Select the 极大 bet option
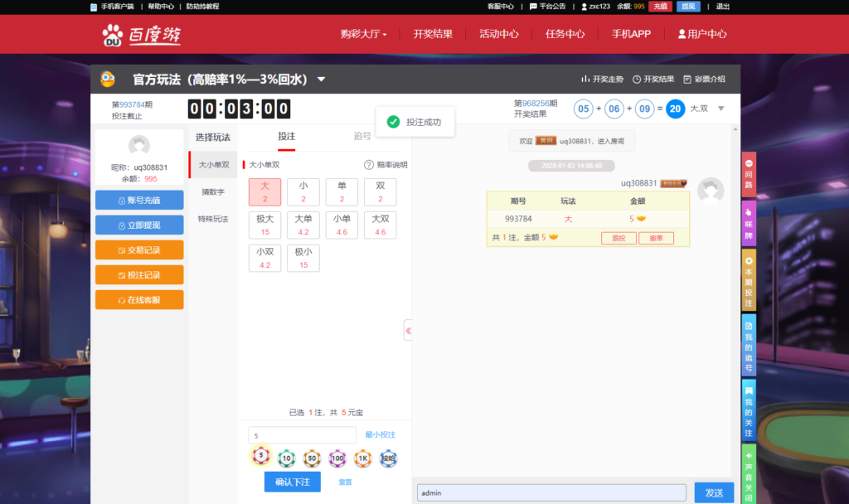 click(264, 225)
